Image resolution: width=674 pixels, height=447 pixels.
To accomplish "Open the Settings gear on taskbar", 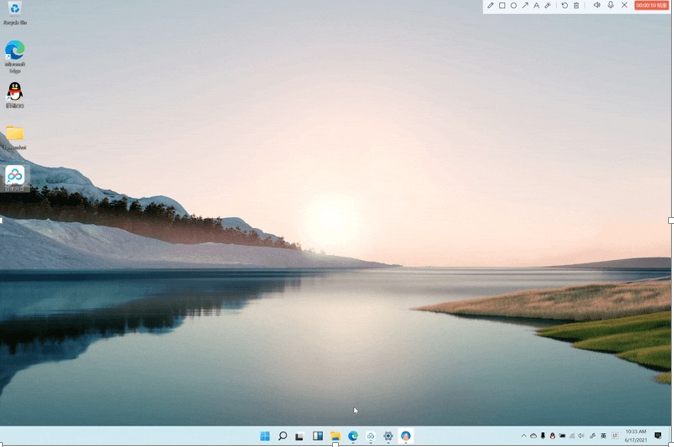I will pyautogui.click(x=388, y=436).
